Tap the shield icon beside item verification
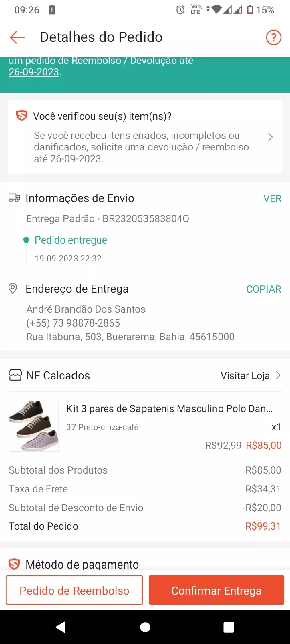Screen dimensions: 290x644 coord(21,116)
